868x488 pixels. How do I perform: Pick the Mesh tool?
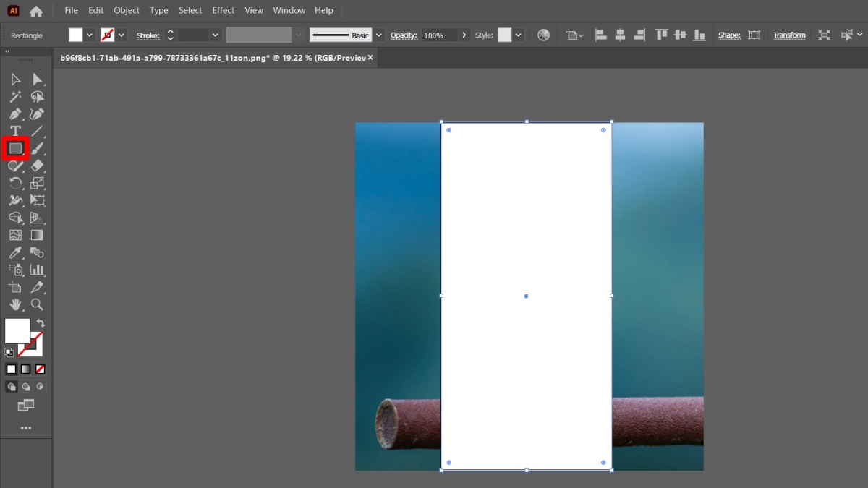(15, 235)
